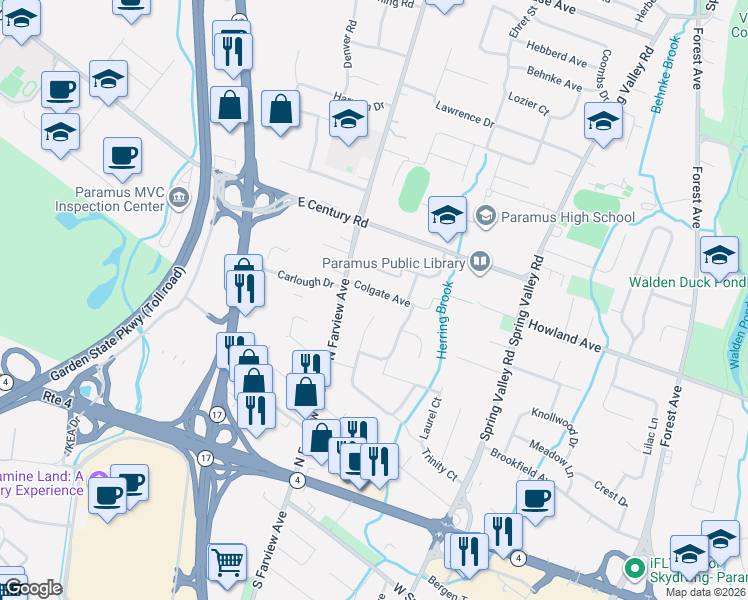Click the topmost restaurant marker on Route 17

pos(234,53)
